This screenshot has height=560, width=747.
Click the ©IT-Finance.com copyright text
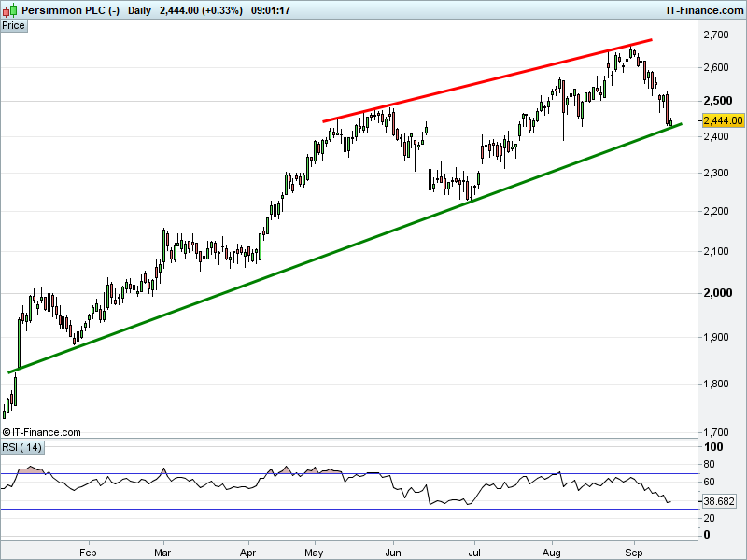click(41, 432)
